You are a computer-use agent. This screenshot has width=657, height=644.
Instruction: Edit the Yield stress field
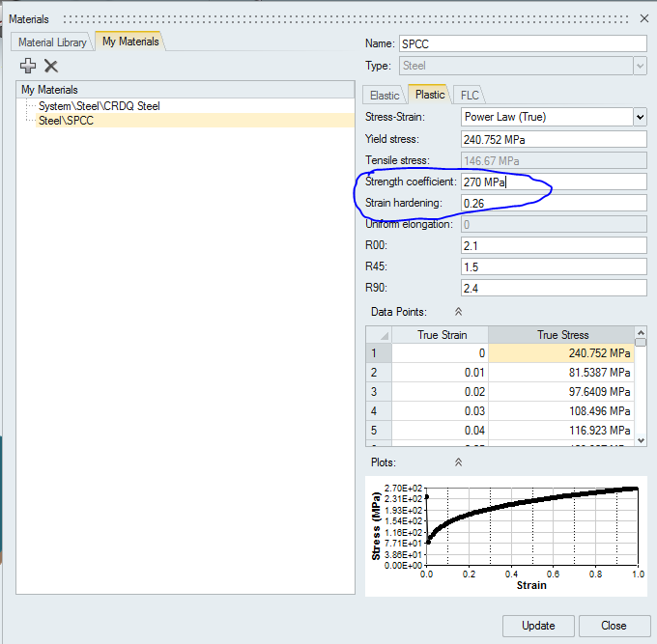point(554,139)
